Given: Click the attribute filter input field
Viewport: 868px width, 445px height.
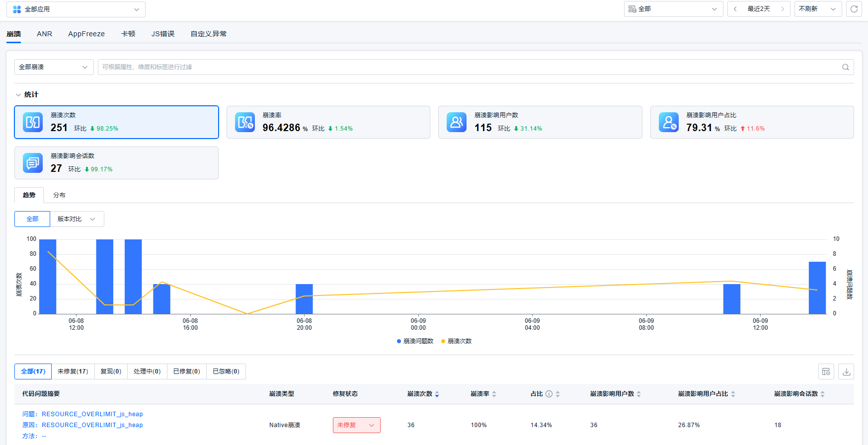Looking at the screenshot, I should [475, 67].
